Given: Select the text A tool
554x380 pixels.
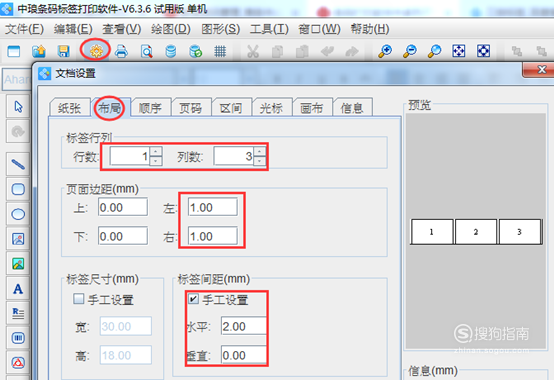Looking at the screenshot, I should (x=18, y=289).
